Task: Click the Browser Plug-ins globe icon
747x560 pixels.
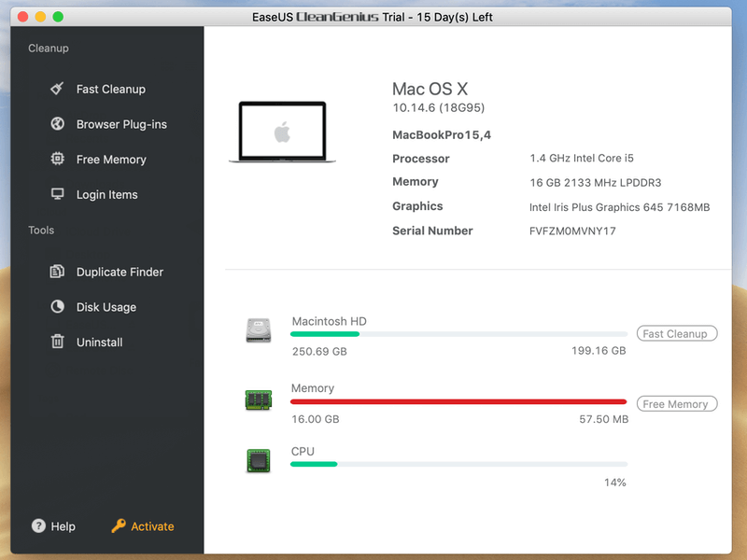Action: pos(57,124)
